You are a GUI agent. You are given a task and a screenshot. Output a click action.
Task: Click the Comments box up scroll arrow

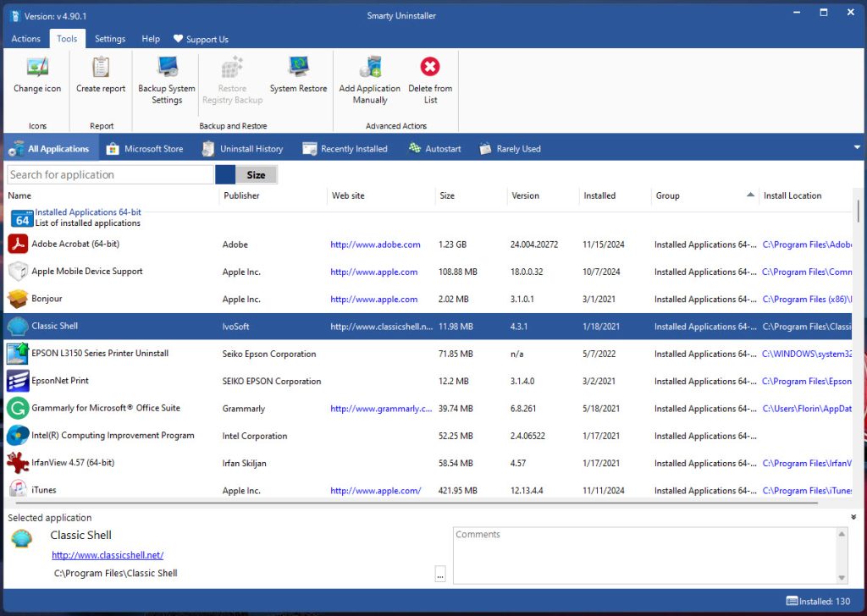[x=842, y=534]
